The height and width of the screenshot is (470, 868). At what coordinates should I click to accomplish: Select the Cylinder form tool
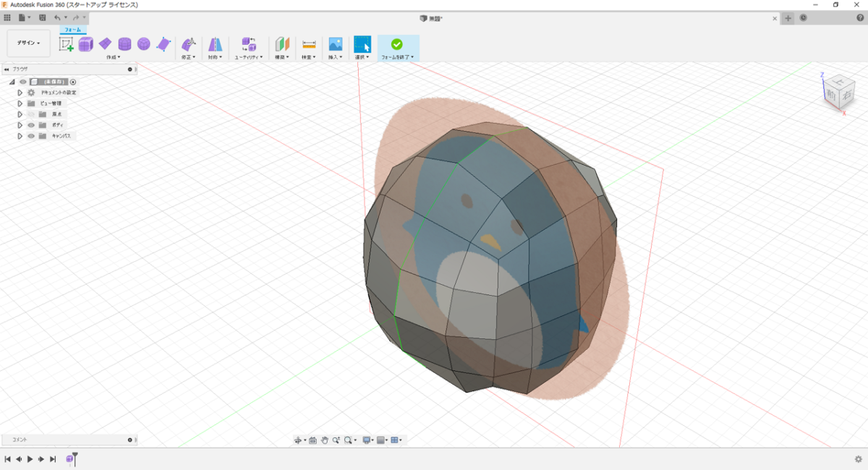point(124,44)
